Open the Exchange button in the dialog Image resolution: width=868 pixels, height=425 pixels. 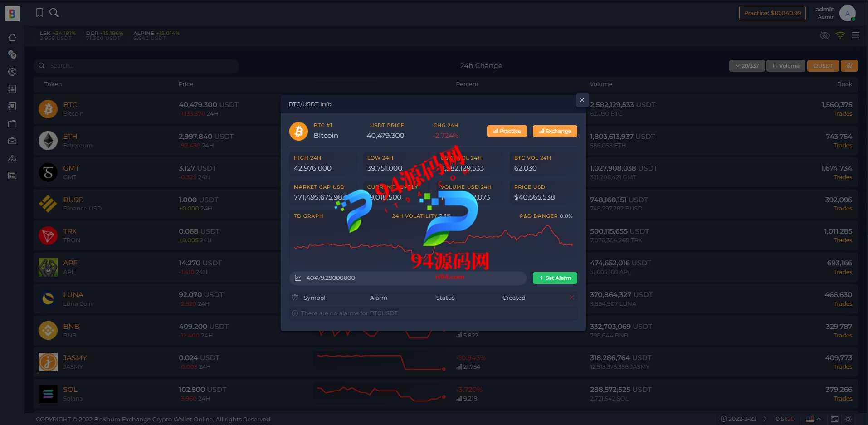coord(555,131)
